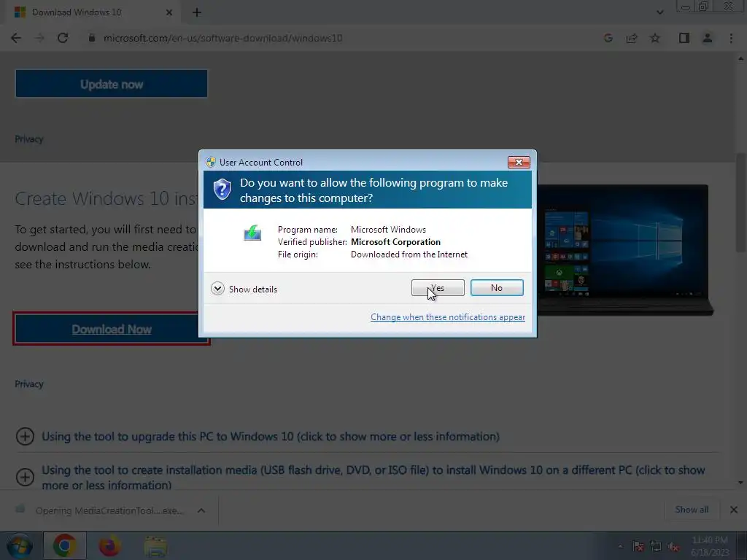Open the Windows Start orb
Screen dimensions: 747x560
pos(19,545)
